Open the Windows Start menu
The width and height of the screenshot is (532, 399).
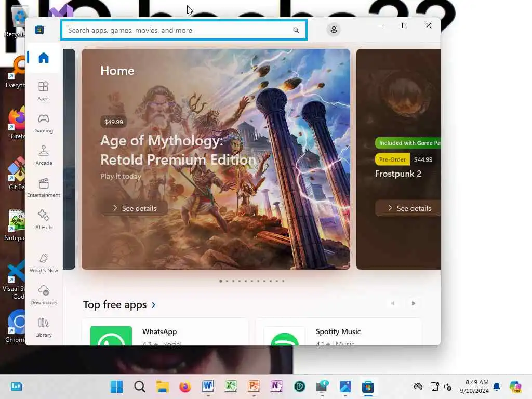pyautogui.click(x=117, y=387)
